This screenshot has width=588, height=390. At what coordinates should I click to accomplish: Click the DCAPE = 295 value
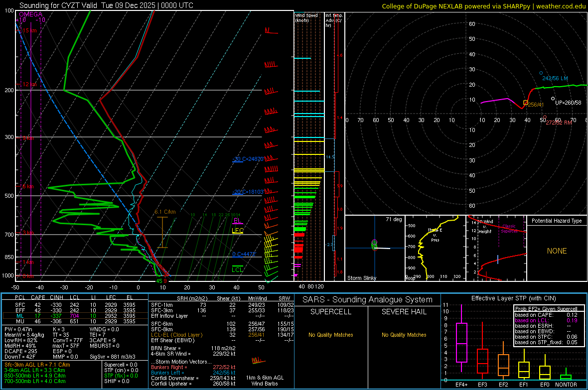click(x=20, y=351)
